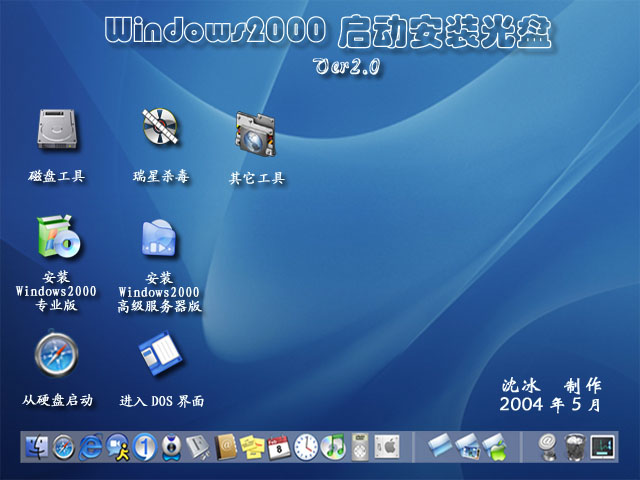Click the @ spring icon in dock

point(548,447)
